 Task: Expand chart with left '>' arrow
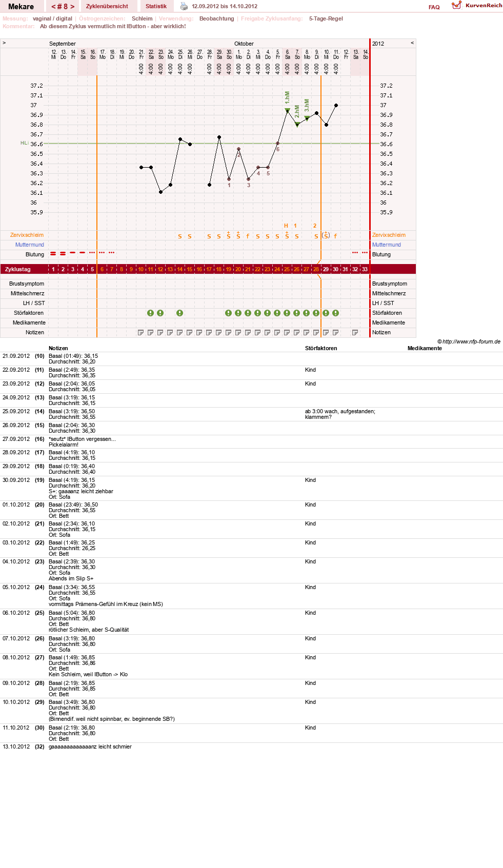(4, 43)
